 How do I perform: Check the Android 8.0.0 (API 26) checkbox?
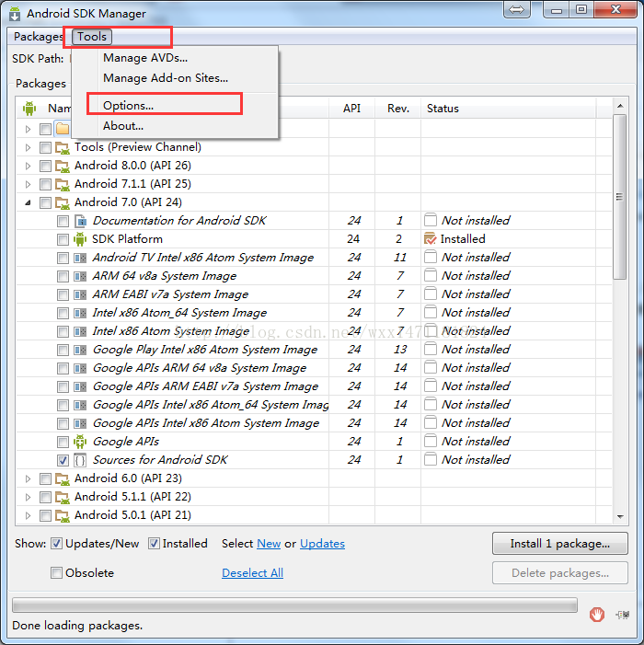pyautogui.click(x=45, y=167)
